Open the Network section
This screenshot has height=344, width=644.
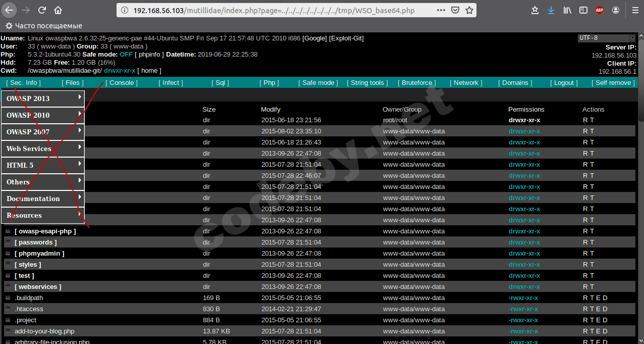pos(466,83)
